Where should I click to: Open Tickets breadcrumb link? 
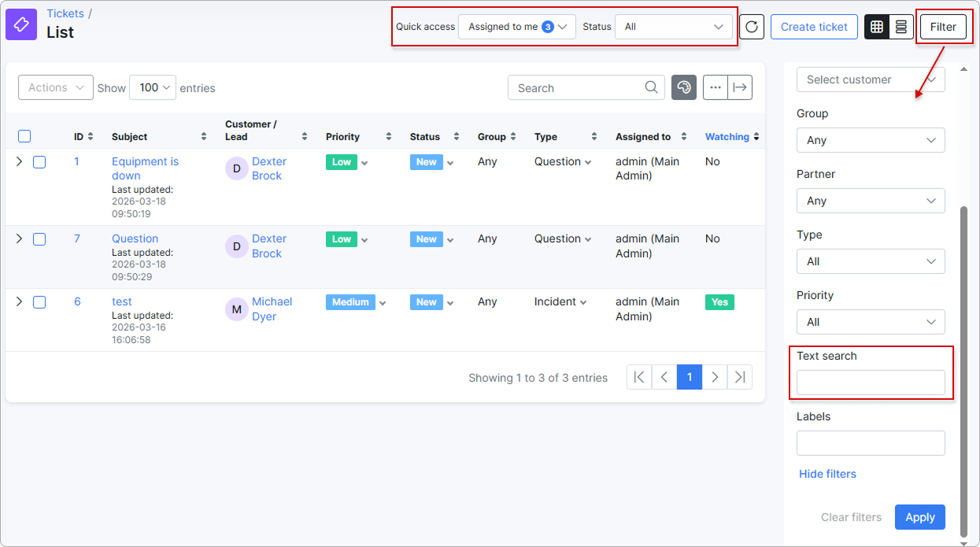pyautogui.click(x=65, y=13)
